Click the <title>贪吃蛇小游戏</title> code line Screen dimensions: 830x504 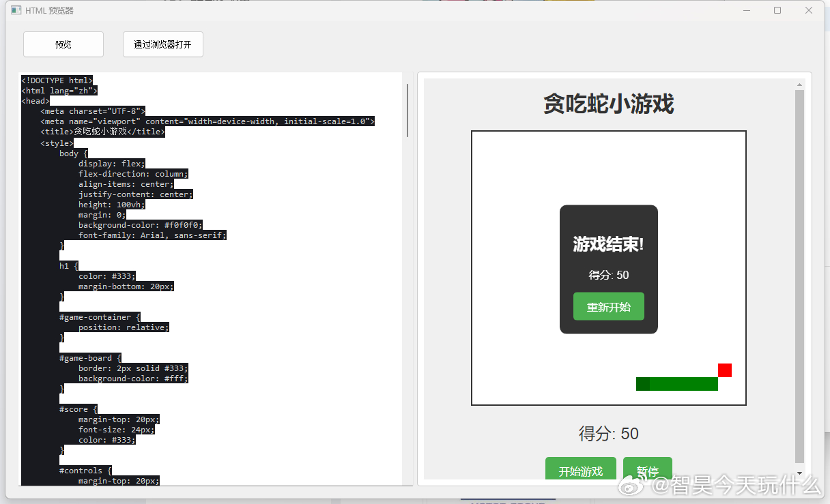coord(102,132)
